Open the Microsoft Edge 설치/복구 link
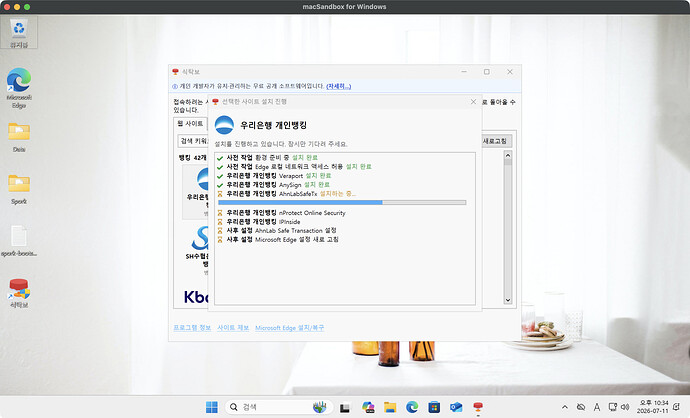The width and height of the screenshot is (690, 418). [290, 328]
